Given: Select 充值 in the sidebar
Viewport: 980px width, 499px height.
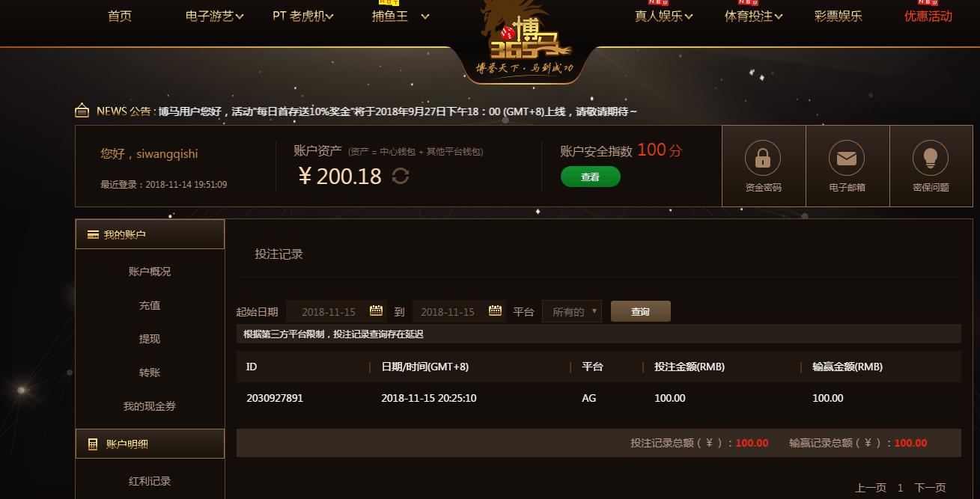Looking at the screenshot, I should 150,305.
